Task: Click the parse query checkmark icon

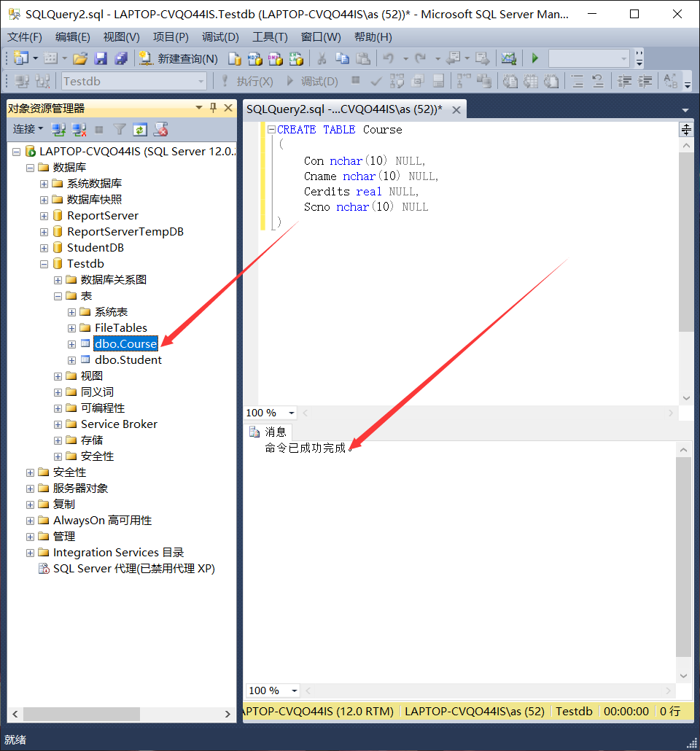Action: pyautogui.click(x=376, y=81)
